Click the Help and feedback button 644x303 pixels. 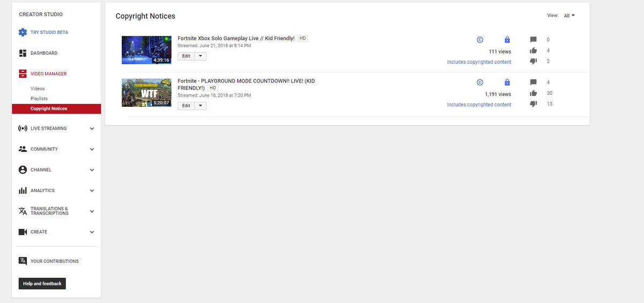42,284
